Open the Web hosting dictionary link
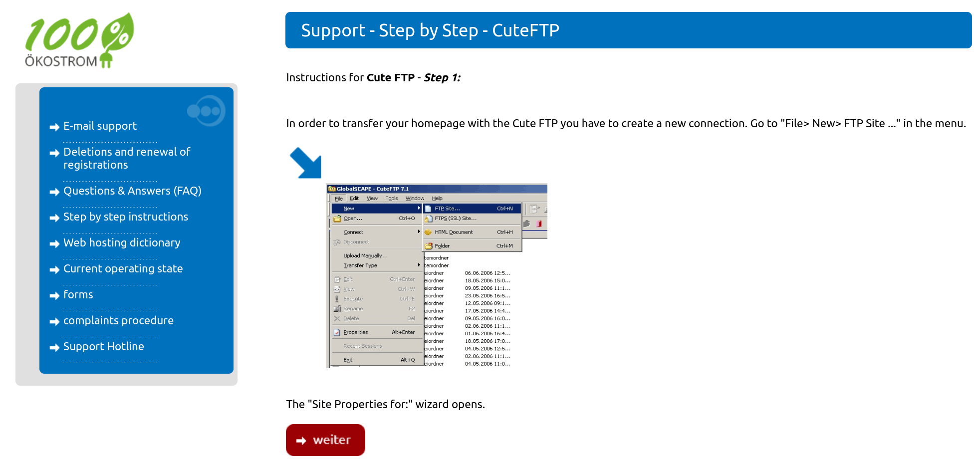Viewport: 980px width, 466px height. 122,243
